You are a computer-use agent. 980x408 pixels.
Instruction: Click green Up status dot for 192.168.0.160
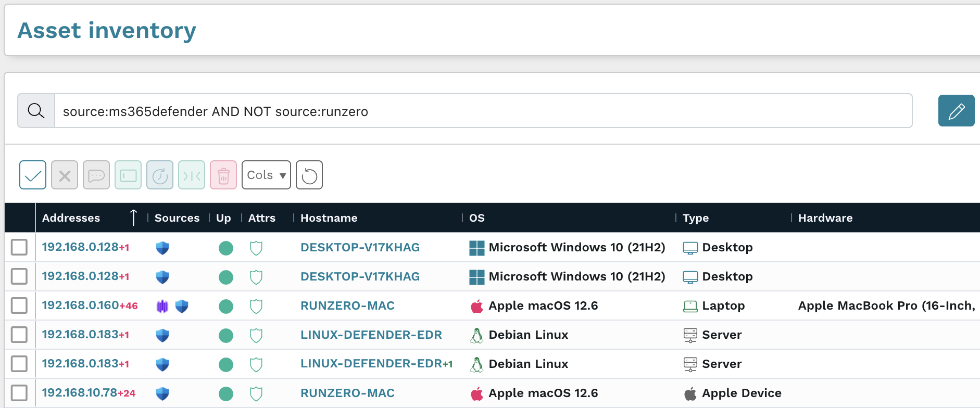point(226,306)
